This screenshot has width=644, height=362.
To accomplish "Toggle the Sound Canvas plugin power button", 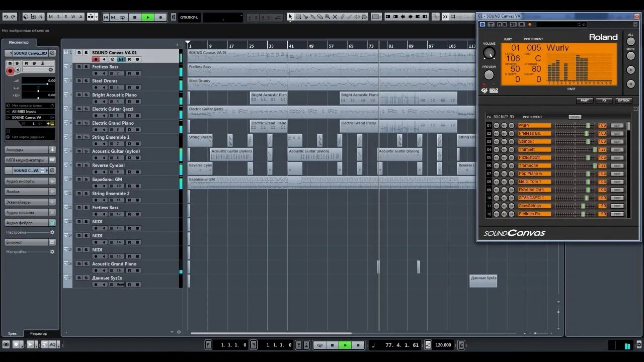I will point(482,24).
